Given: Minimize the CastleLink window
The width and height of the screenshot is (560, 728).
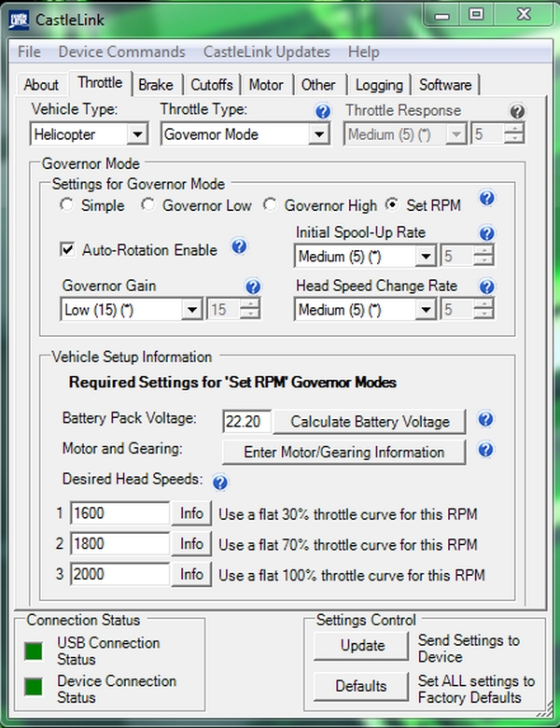Looking at the screenshot, I should tap(442, 15).
